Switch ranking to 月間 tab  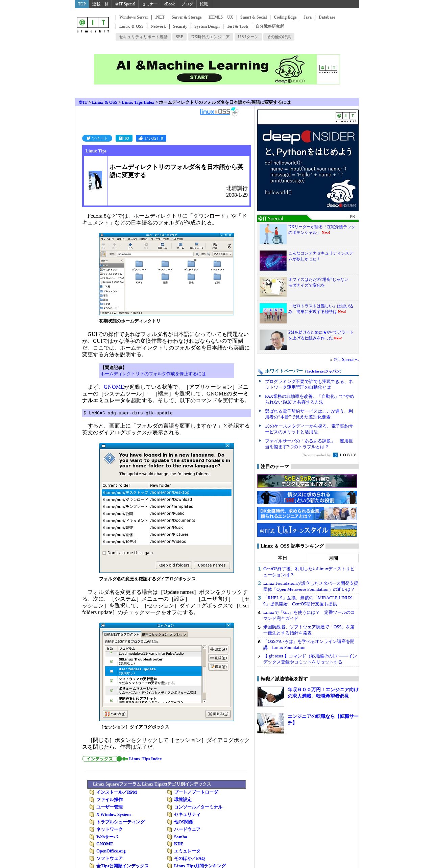tap(333, 558)
